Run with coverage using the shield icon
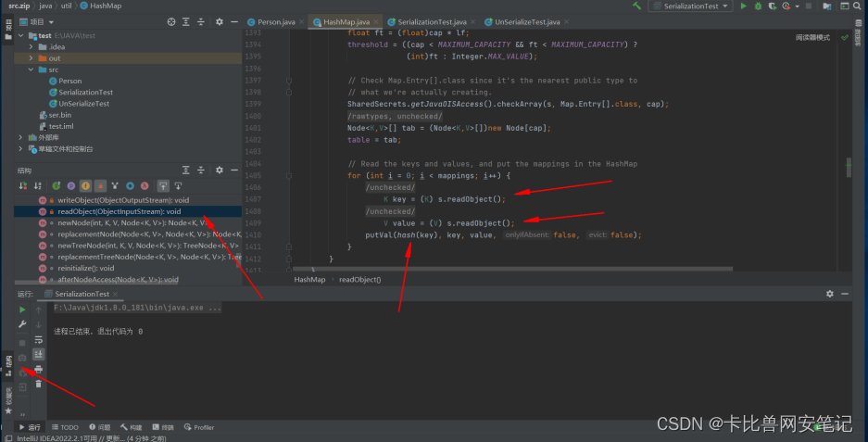Screen dimensions: 868x442 pos(773,6)
